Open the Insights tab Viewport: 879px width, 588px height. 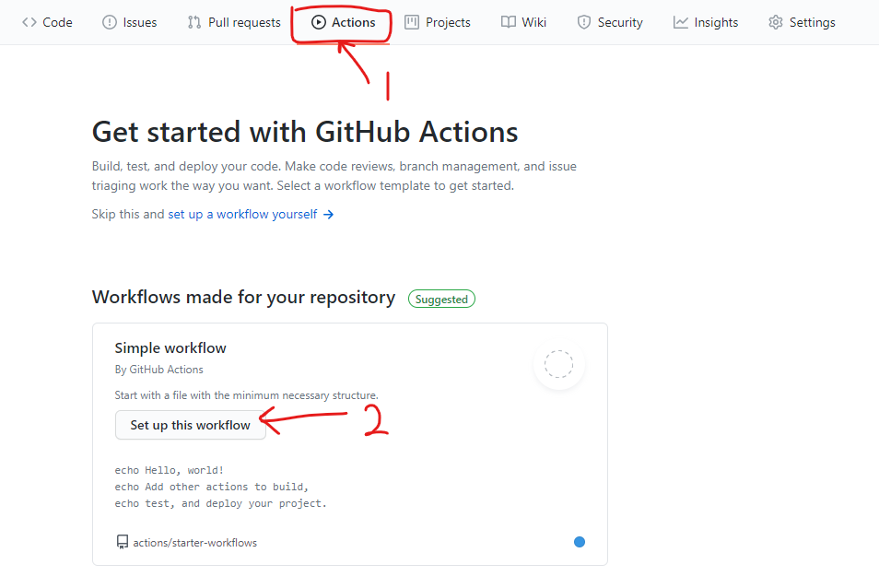pos(706,22)
